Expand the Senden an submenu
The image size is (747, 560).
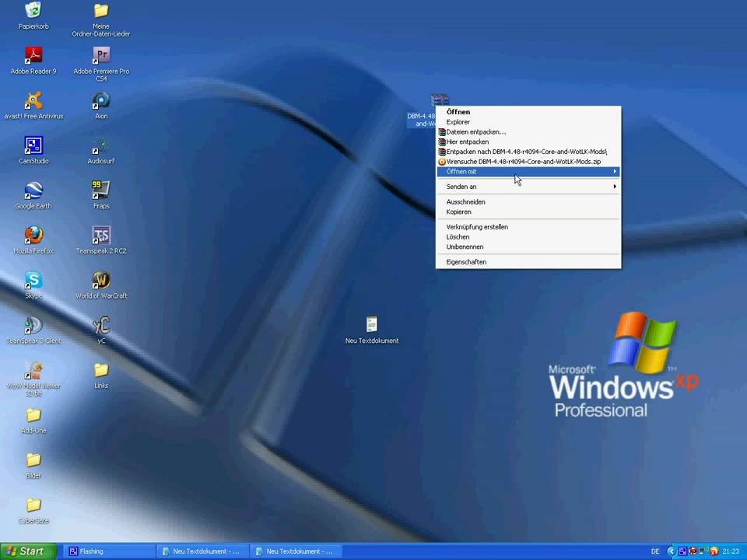point(528,187)
